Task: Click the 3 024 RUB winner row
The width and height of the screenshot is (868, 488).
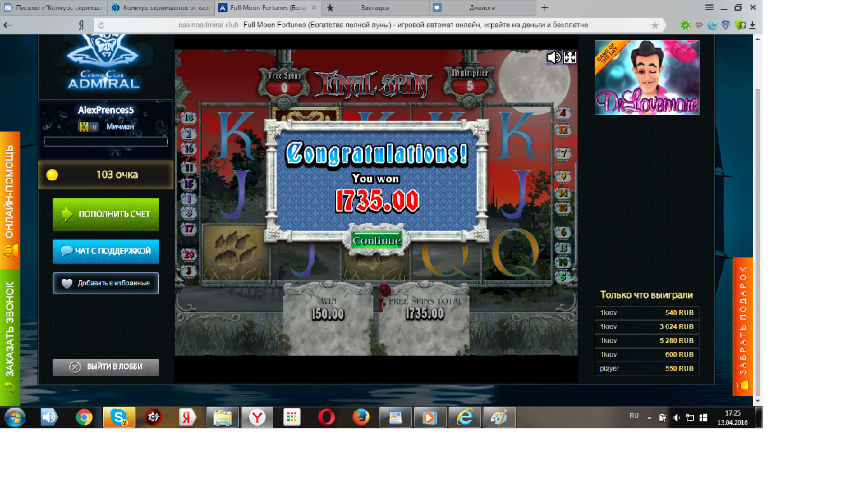Action: (647, 327)
